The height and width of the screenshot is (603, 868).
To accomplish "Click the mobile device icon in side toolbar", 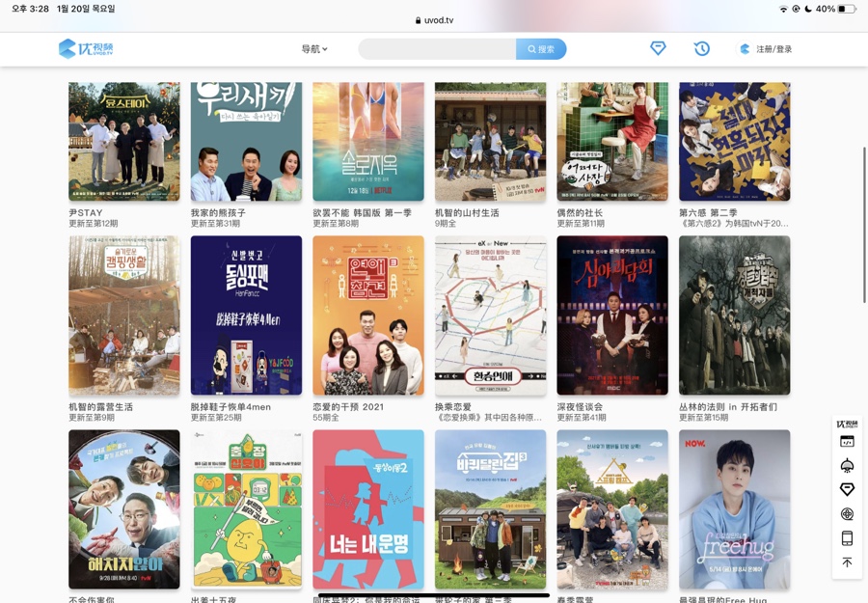I will pyautogui.click(x=847, y=537).
